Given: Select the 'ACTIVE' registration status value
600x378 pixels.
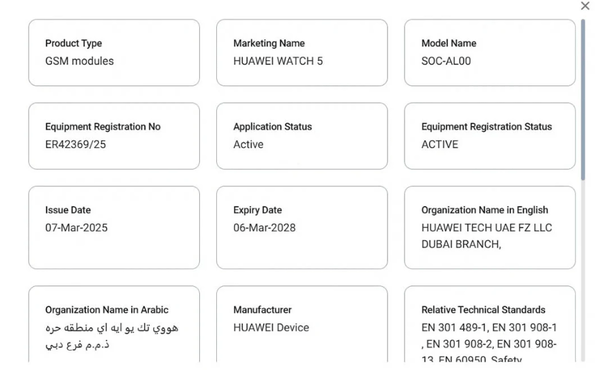Looking at the screenshot, I should pyautogui.click(x=440, y=144).
